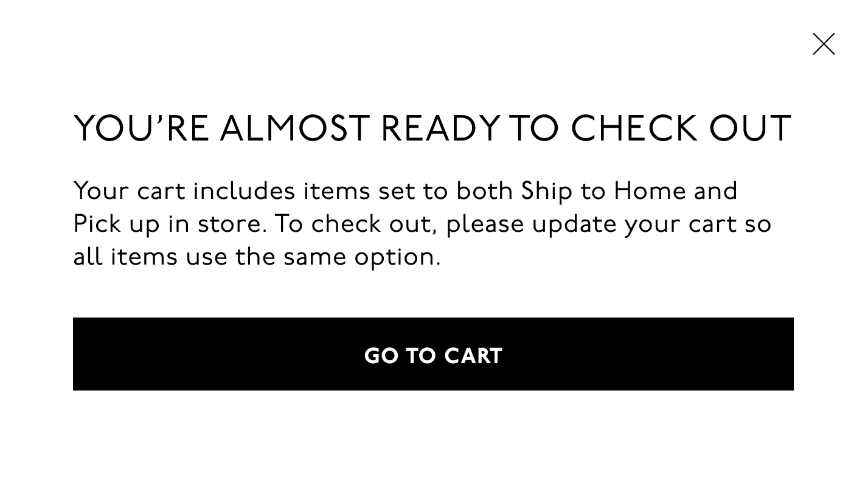The image size is (868, 500).
Task: Click the word "YOU'RE" in the heading
Action: pyautogui.click(x=141, y=129)
